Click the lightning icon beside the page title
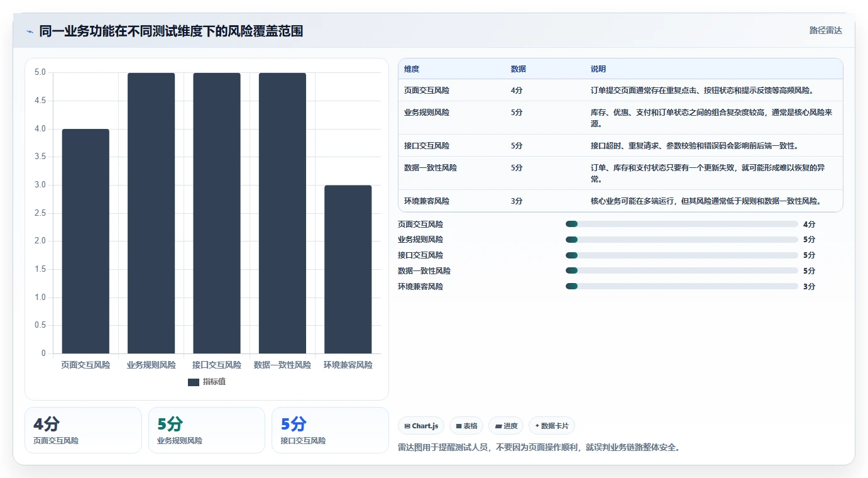The width and height of the screenshot is (868, 478). pos(30,31)
